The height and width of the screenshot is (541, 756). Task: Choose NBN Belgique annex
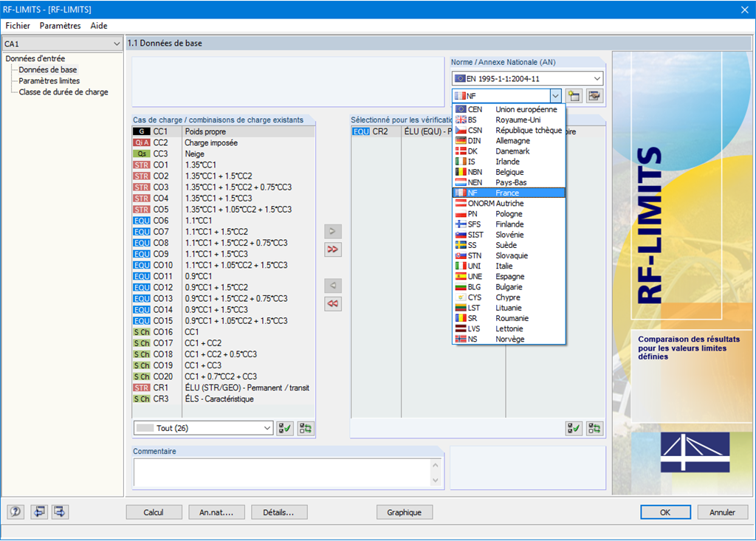[x=509, y=172]
